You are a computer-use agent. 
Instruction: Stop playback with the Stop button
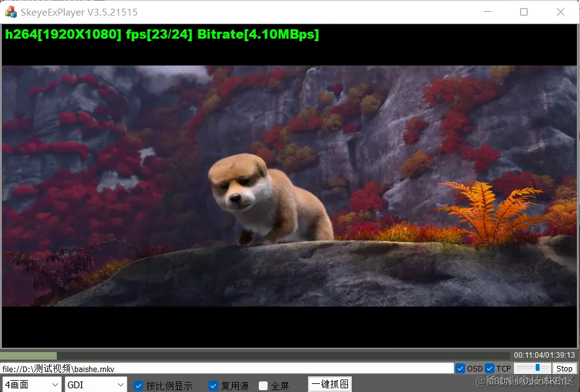(x=564, y=368)
